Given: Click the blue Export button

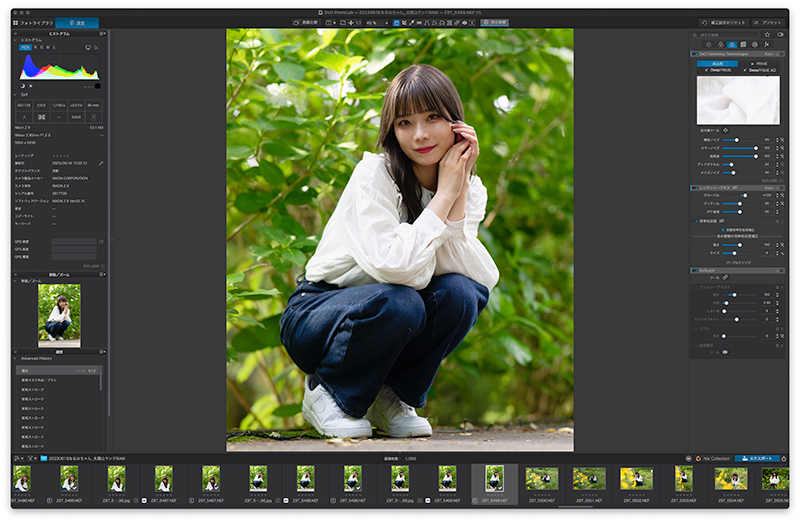Looking at the screenshot, I should pos(757,458).
